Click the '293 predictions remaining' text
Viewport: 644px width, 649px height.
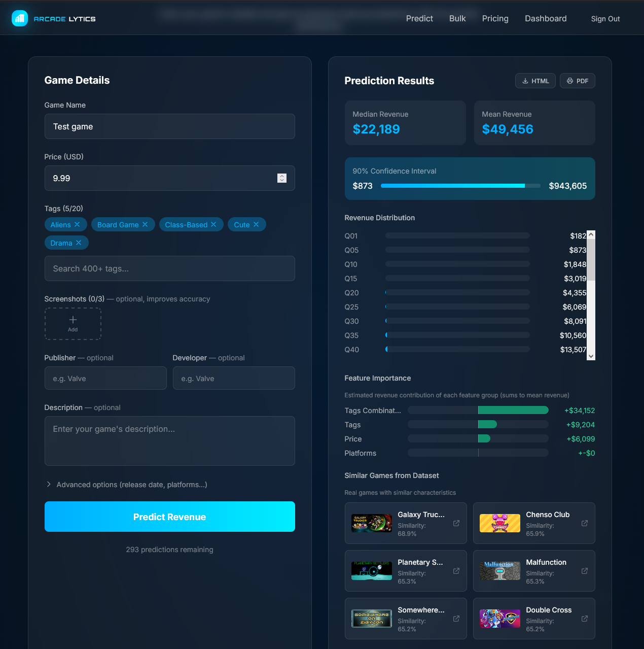tap(170, 550)
